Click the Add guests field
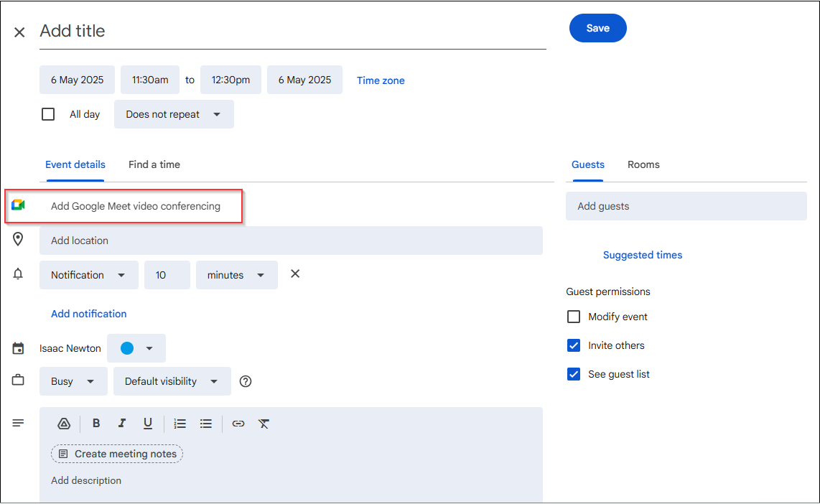Image resolution: width=820 pixels, height=504 pixels. pyautogui.click(x=686, y=206)
